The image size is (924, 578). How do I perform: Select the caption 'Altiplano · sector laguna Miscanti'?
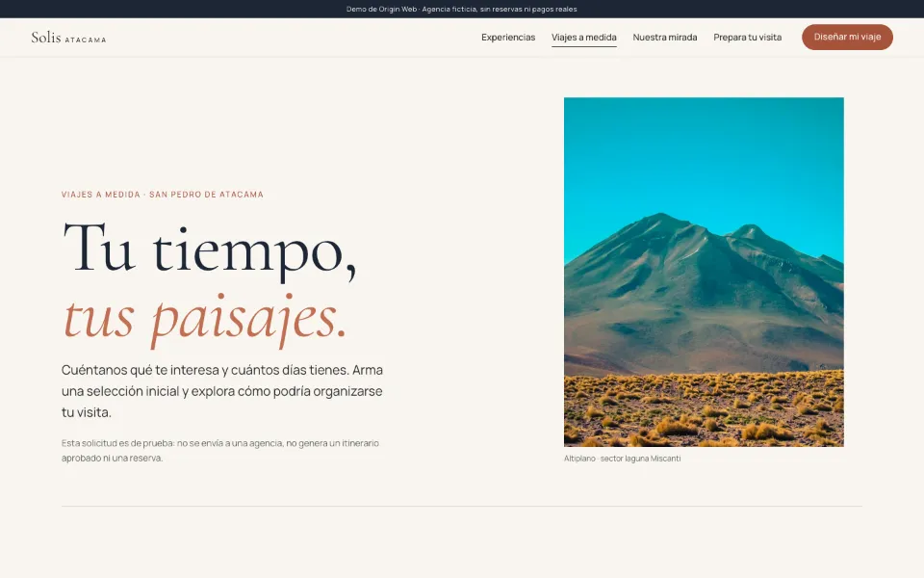pos(623,459)
